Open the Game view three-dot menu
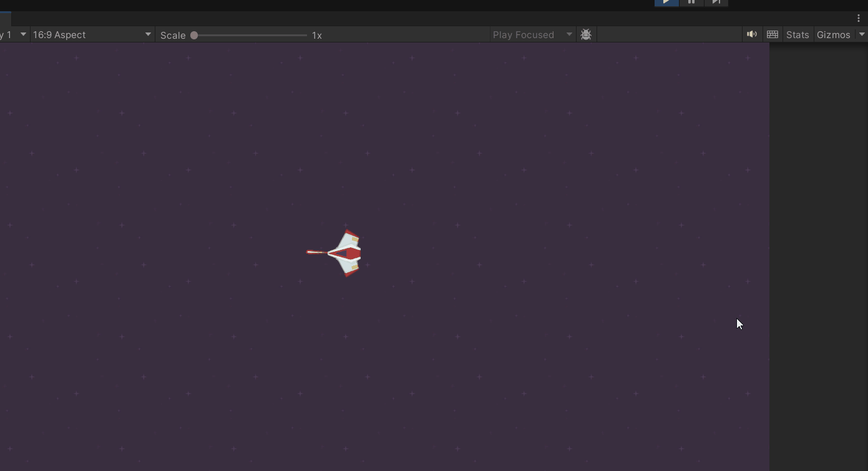868x471 pixels. (x=859, y=18)
